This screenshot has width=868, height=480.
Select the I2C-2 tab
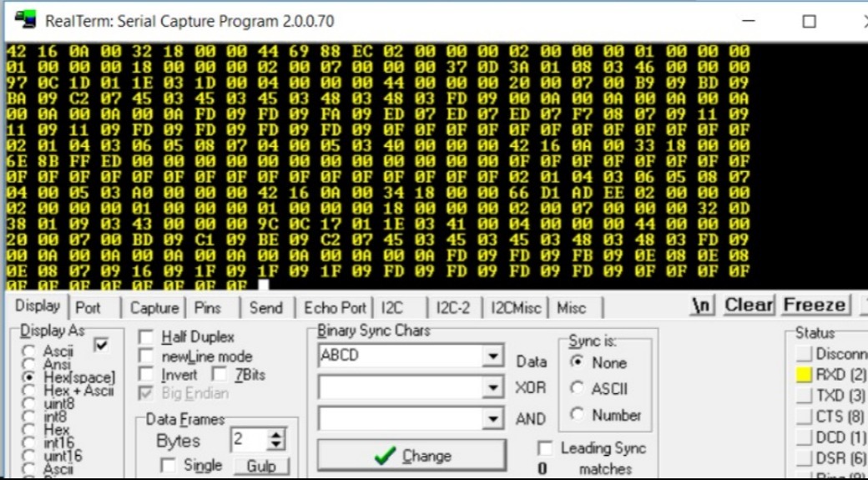pyautogui.click(x=453, y=308)
